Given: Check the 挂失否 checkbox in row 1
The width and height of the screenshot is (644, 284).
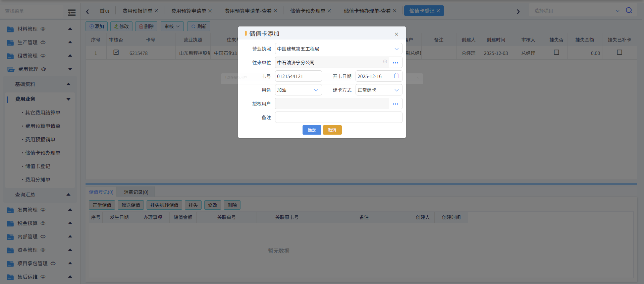Looking at the screenshot, I should click(x=556, y=53).
